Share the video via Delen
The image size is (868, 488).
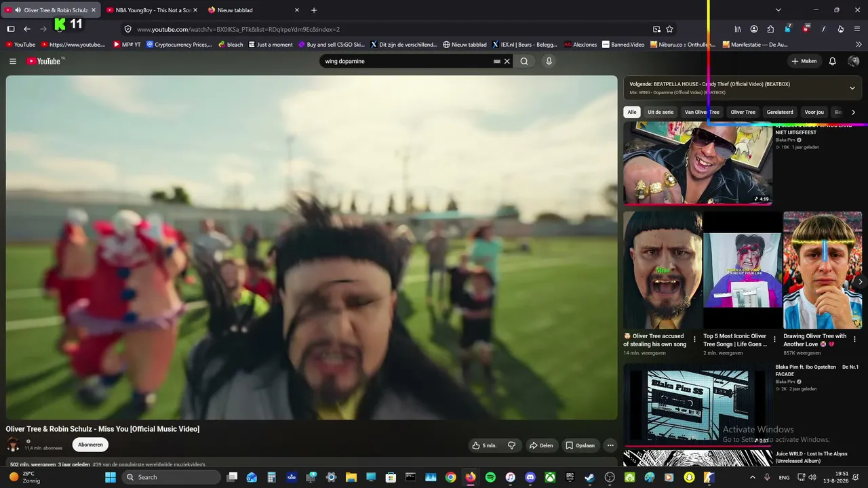pos(541,445)
